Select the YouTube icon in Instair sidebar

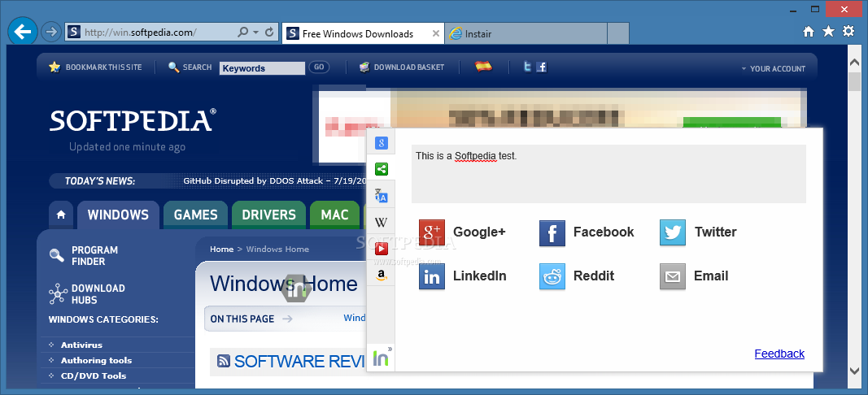(x=381, y=248)
